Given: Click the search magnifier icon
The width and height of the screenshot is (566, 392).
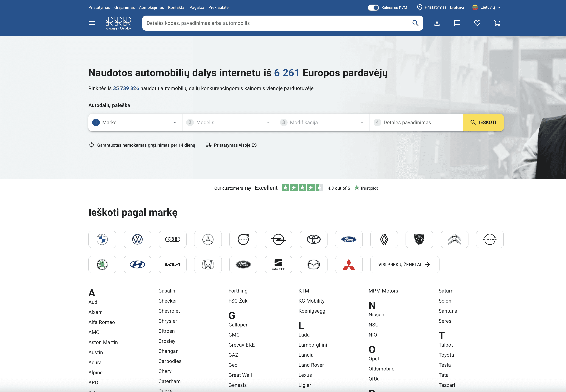Looking at the screenshot, I should (x=415, y=23).
